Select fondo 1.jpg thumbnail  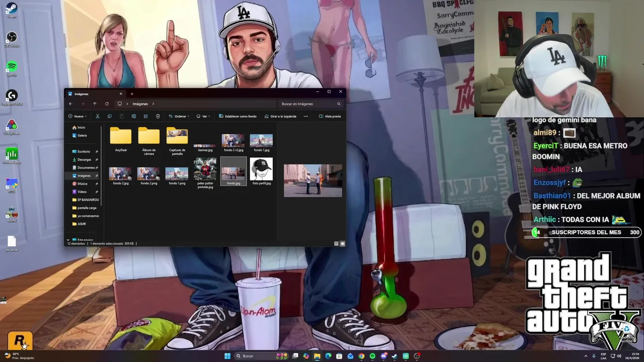pyautogui.click(x=262, y=143)
